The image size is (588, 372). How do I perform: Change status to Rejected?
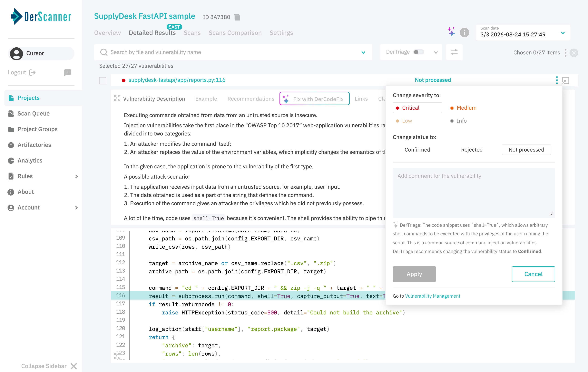click(472, 150)
